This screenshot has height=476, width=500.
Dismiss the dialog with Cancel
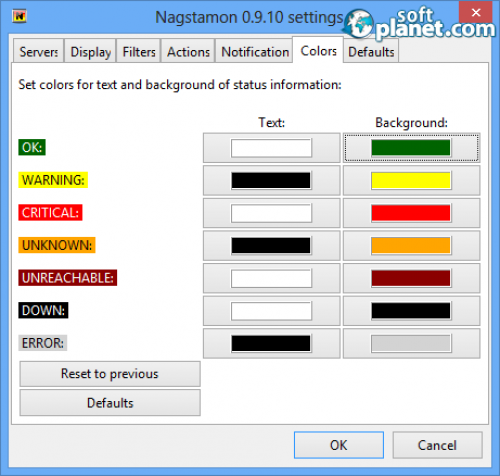[x=437, y=445]
